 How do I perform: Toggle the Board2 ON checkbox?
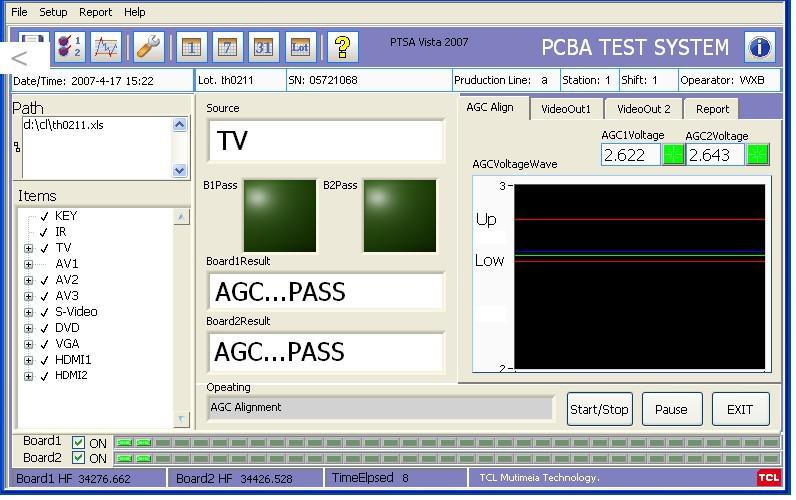pos(79,458)
